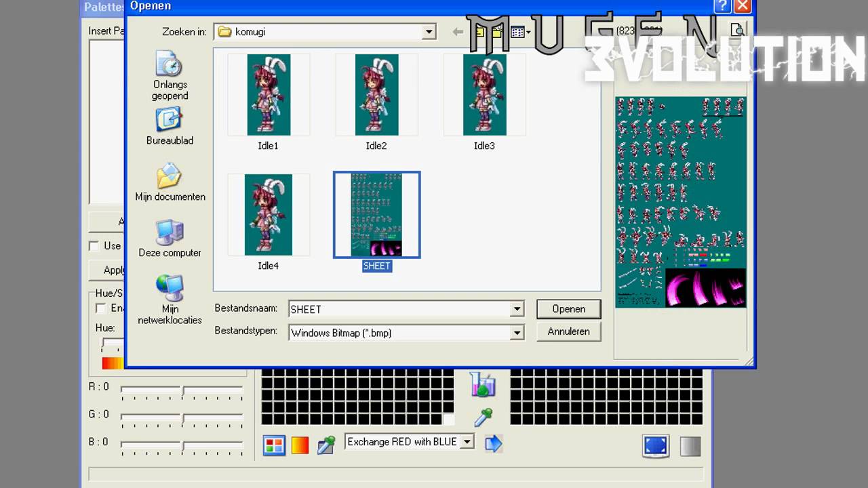The width and height of the screenshot is (868, 488).
Task: Select the SHEET sprite sheet thumbnail
Action: click(x=376, y=215)
